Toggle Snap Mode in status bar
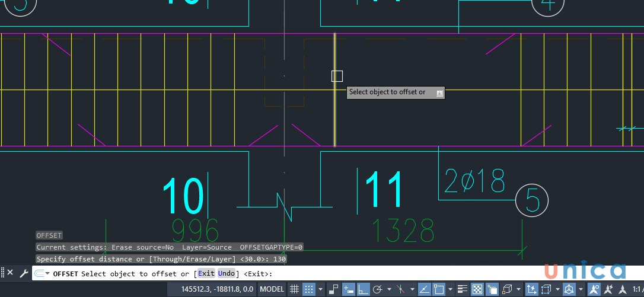Image resolution: width=644 pixels, height=297 pixels. pyautogui.click(x=308, y=289)
